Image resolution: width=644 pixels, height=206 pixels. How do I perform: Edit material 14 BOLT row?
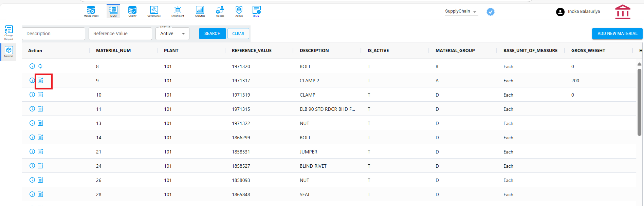(40, 137)
